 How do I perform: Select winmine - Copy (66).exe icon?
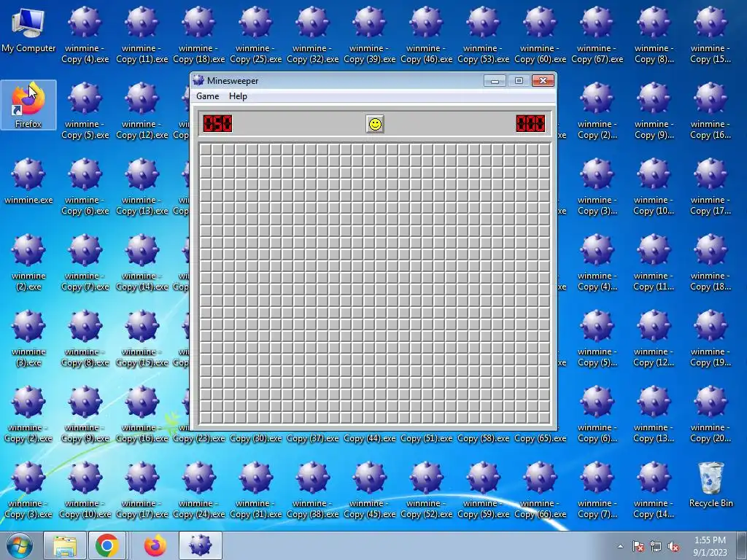coord(540,491)
